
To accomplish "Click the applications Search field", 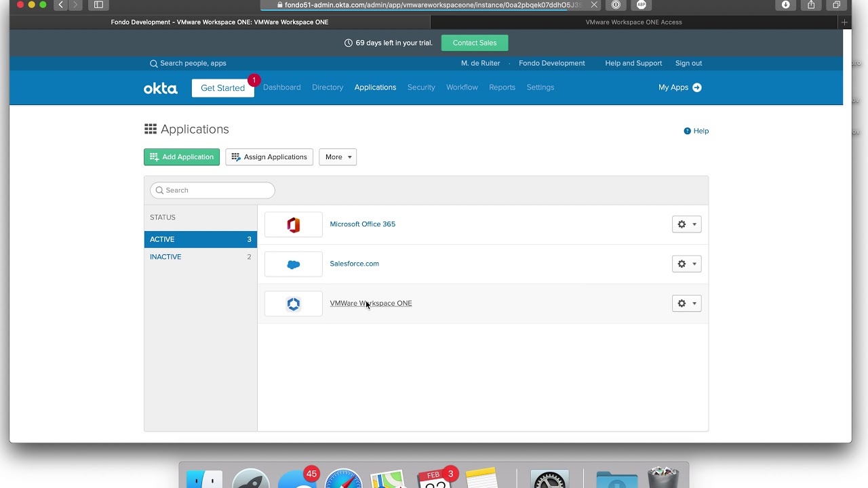I will [x=212, y=190].
